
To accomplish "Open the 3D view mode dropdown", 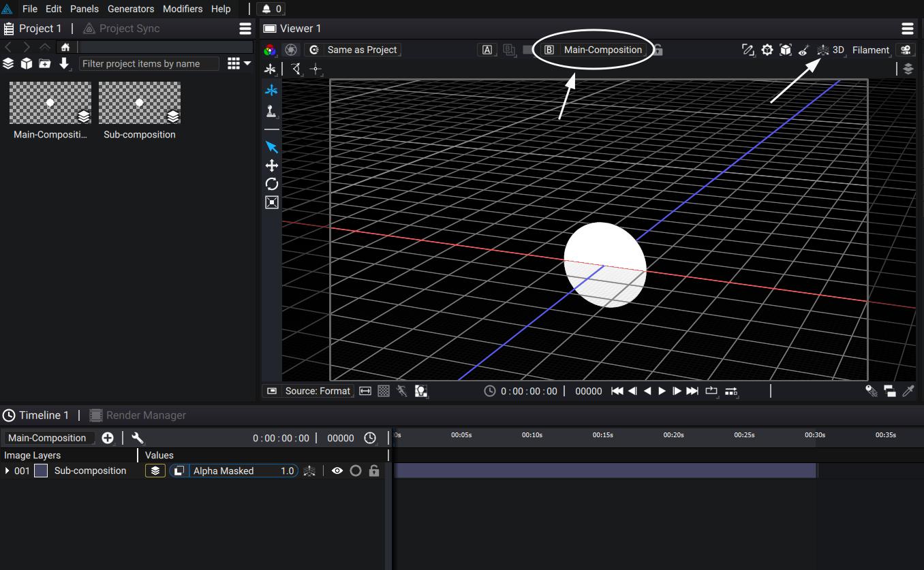I will [831, 50].
